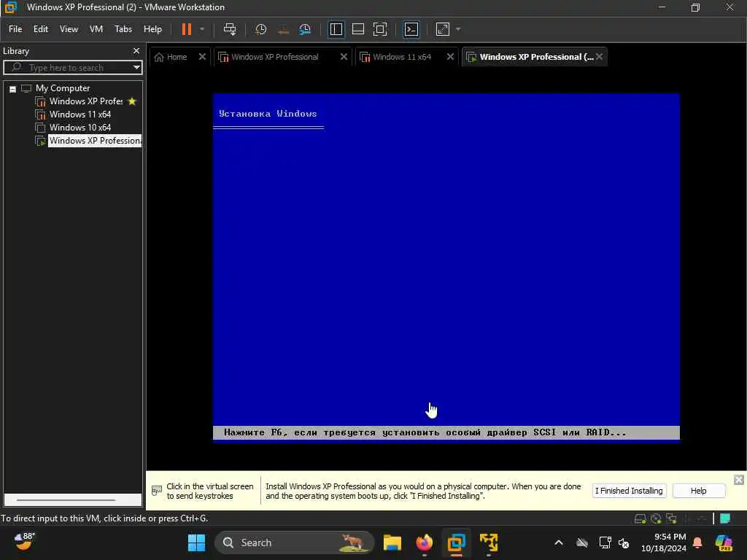The width and height of the screenshot is (747, 560).
Task: Click the network adapter status icon
Action: (x=671, y=518)
